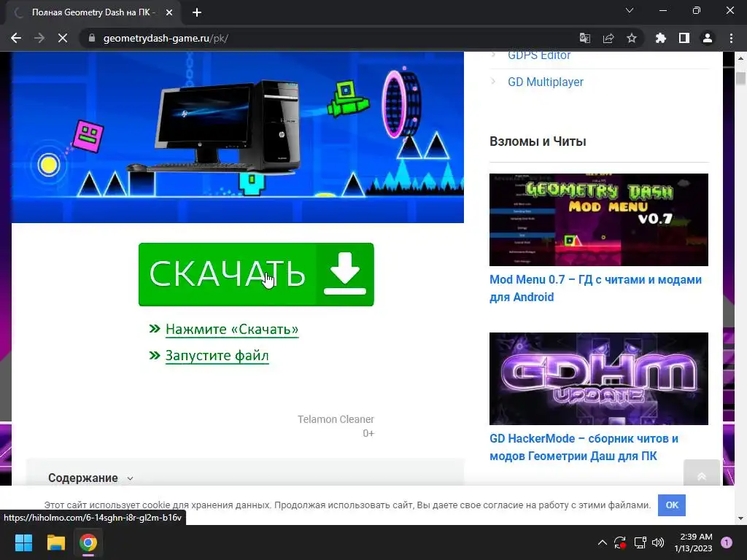Select the Полная Geometry Dash на ПК tab
747x560 pixels.
point(93,13)
